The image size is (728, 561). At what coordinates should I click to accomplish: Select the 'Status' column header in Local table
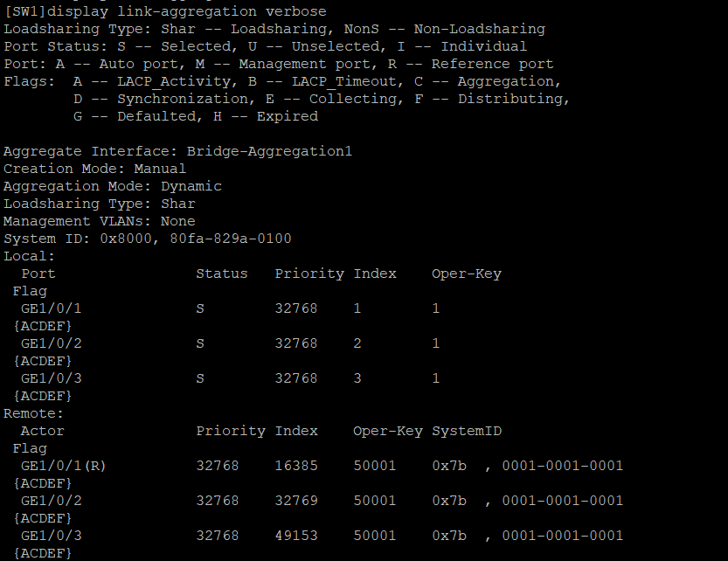(x=222, y=274)
